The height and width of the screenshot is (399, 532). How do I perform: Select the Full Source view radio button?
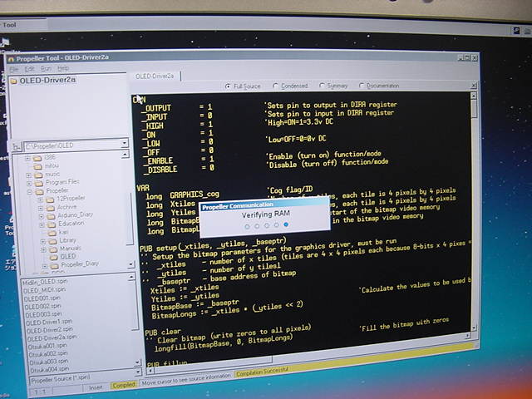(228, 86)
